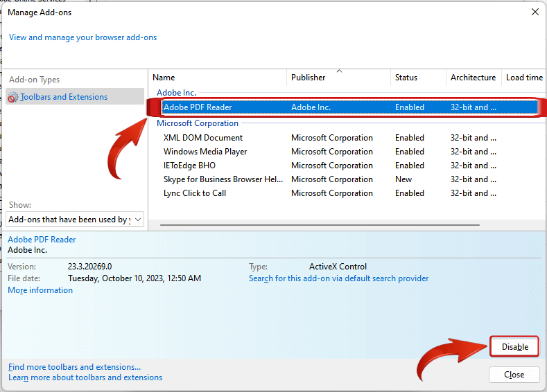Click the Toolbars and Extensions gear icon
The width and height of the screenshot is (547, 392).
point(13,98)
